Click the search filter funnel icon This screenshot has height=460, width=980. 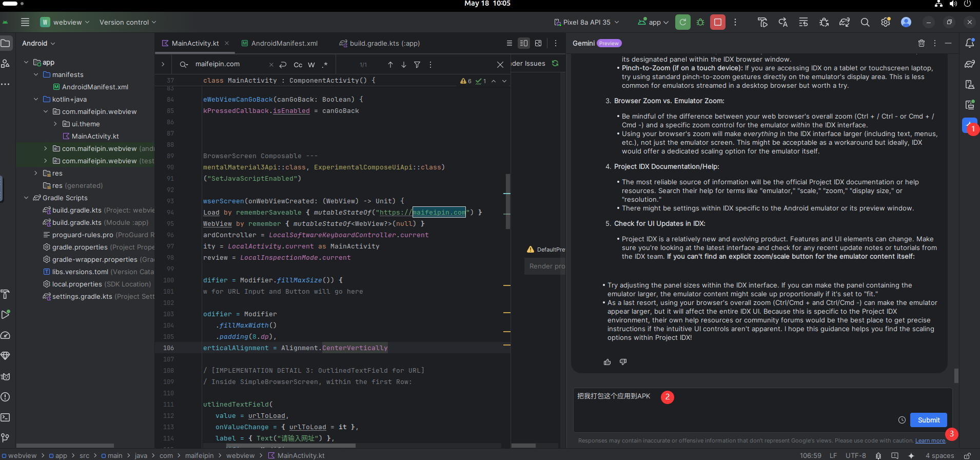point(417,65)
